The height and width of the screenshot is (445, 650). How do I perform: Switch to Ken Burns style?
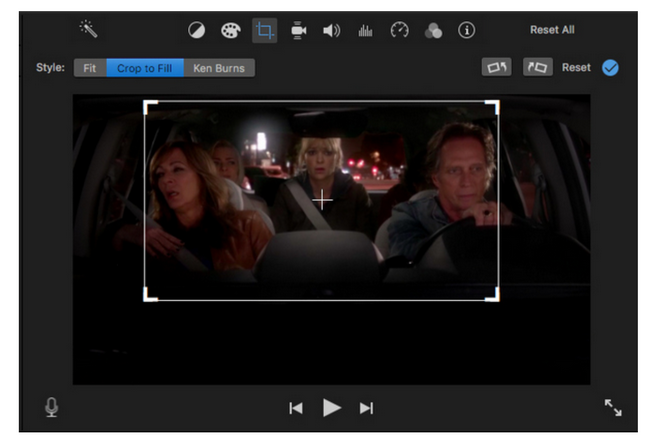(219, 68)
